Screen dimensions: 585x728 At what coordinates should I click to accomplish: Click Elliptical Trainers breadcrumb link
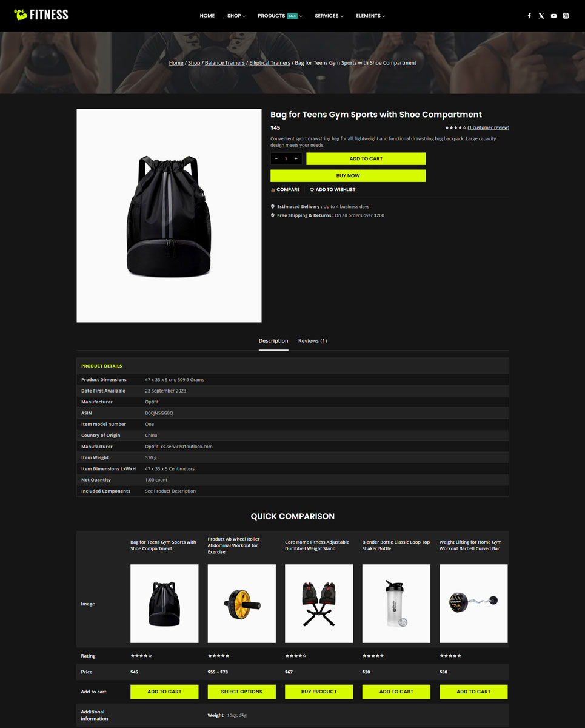pyautogui.click(x=270, y=63)
